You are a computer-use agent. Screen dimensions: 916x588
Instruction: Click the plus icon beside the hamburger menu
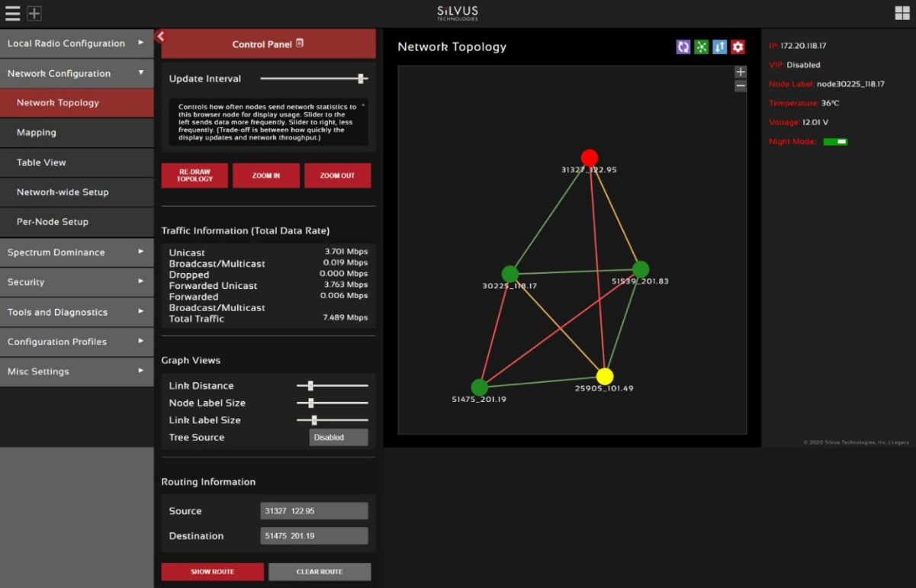pos(32,13)
